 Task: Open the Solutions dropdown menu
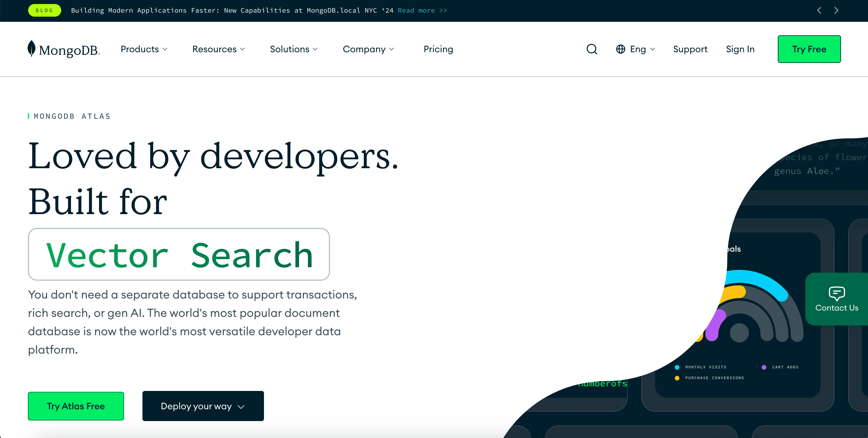click(294, 49)
